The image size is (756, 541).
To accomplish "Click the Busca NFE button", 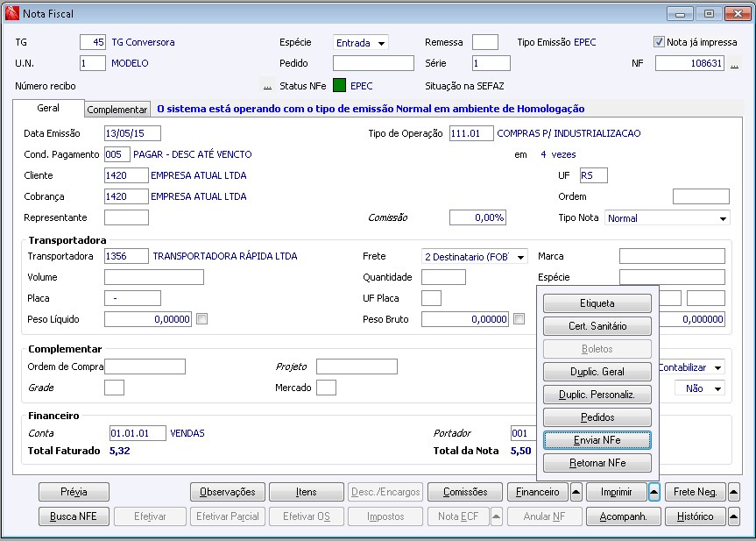I will pyautogui.click(x=74, y=516).
